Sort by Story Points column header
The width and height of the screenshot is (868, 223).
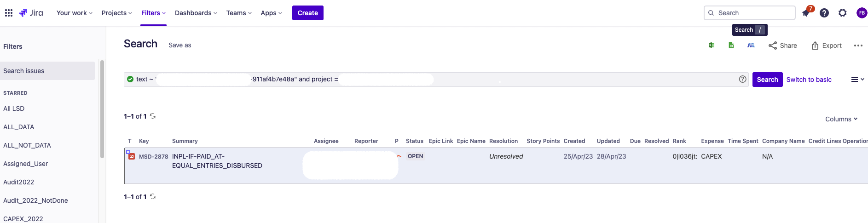click(543, 141)
